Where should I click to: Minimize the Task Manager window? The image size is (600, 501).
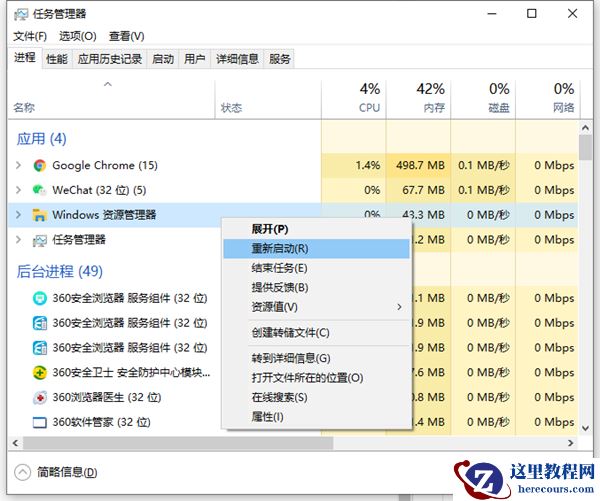492,14
